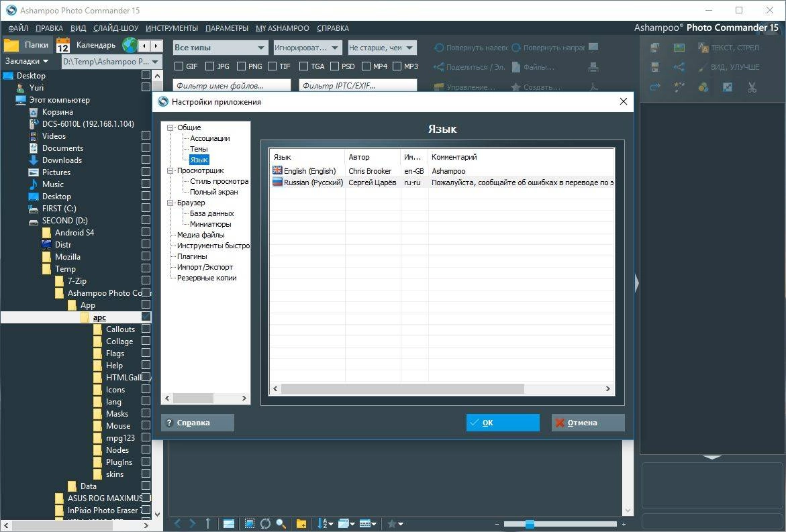Click the select-all (dashed square) icon in bottom toolbar
The image size is (786, 532).
click(x=250, y=523)
